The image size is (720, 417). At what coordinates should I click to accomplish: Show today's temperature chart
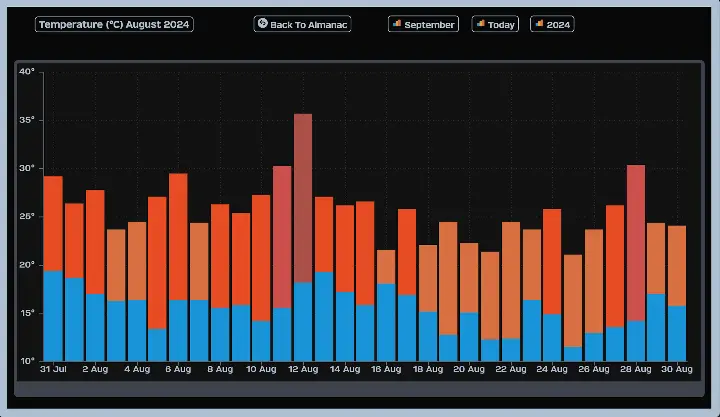point(495,24)
